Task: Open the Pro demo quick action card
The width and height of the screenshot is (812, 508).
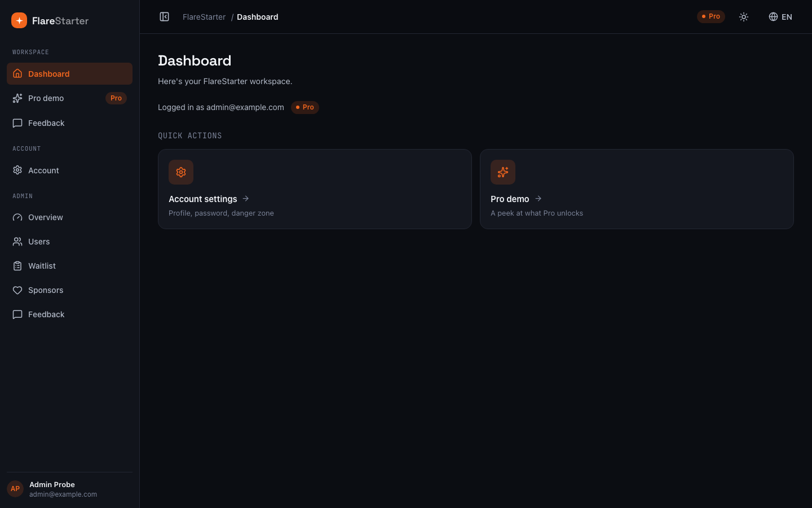Action: (637, 189)
